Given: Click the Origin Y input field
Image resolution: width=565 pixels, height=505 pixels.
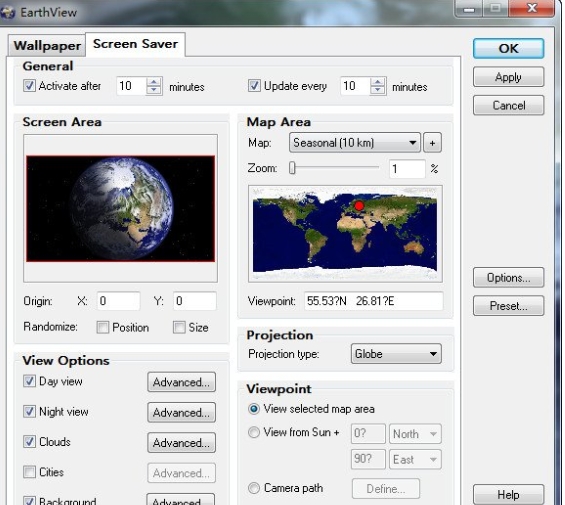Looking at the screenshot, I should pos(195,301).
